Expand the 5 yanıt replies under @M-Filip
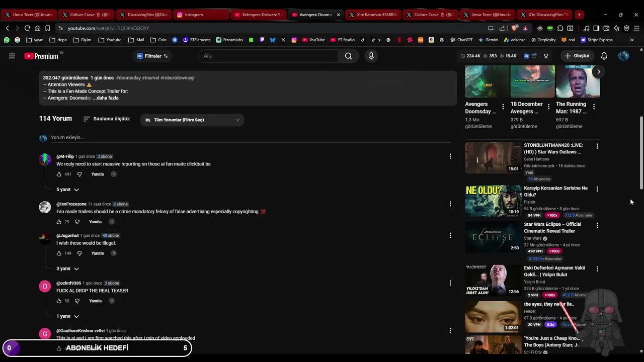 click(68, 190)
